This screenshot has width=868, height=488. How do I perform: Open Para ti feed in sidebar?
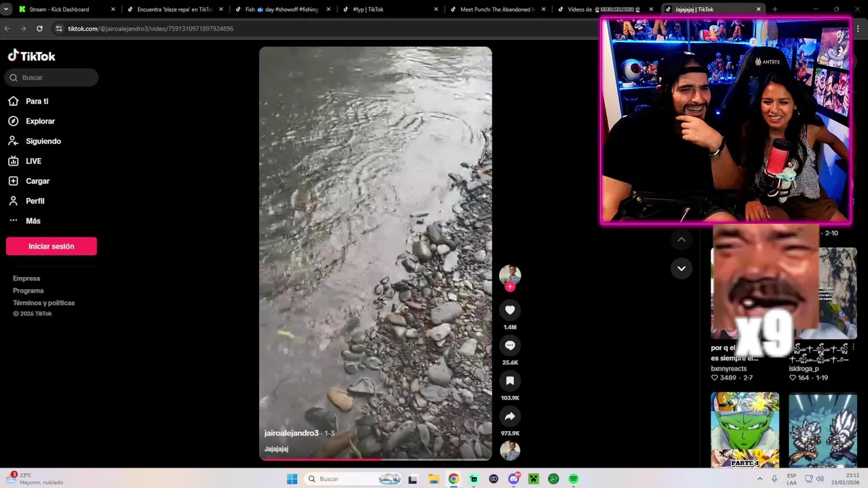coord(37,101)
